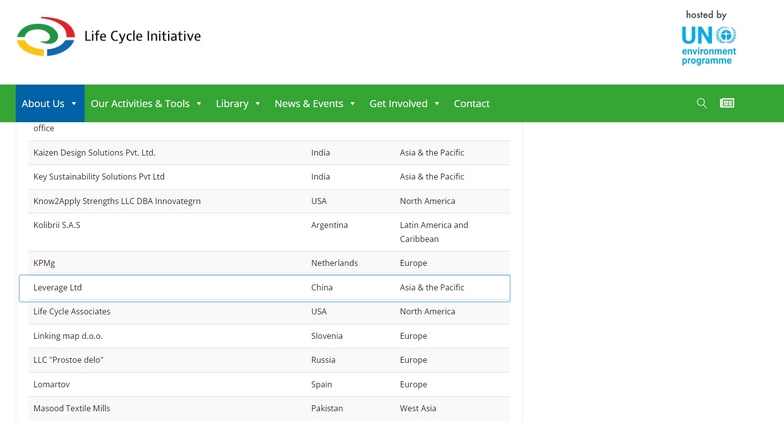
Task: Expand the About Us dropdown arrow
Action: point(74,104)
